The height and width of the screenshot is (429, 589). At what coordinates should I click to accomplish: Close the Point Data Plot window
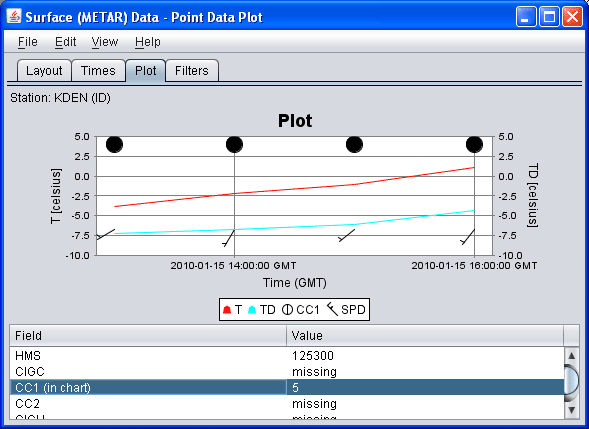[x=572, y=17]
